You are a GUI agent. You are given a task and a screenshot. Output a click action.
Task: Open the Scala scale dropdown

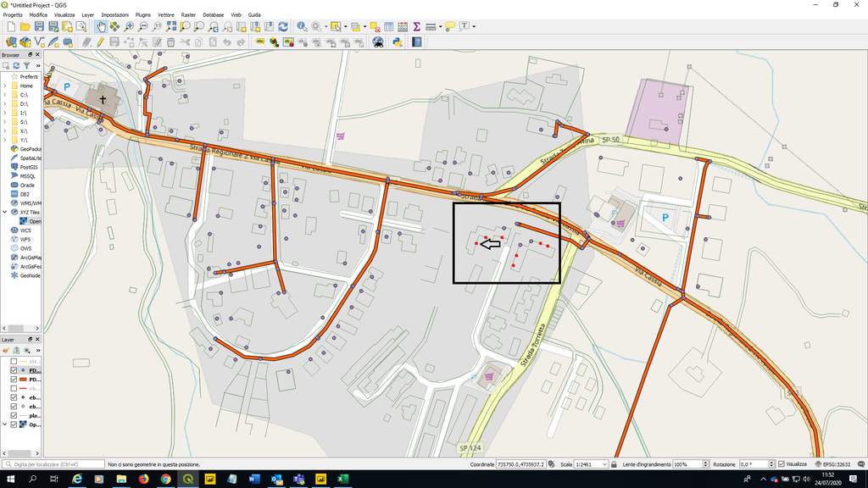coord(604,464)
